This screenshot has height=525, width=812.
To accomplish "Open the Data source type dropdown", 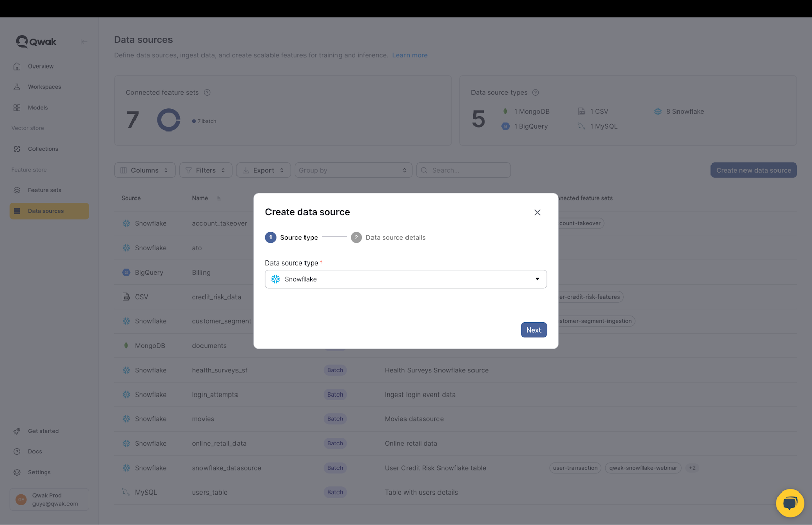I will click(x=405, y=279).
